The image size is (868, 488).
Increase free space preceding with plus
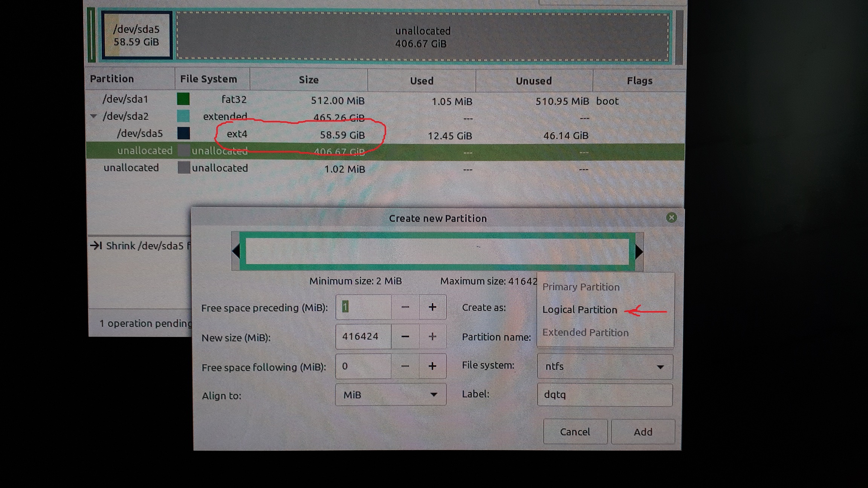(432, 307)
